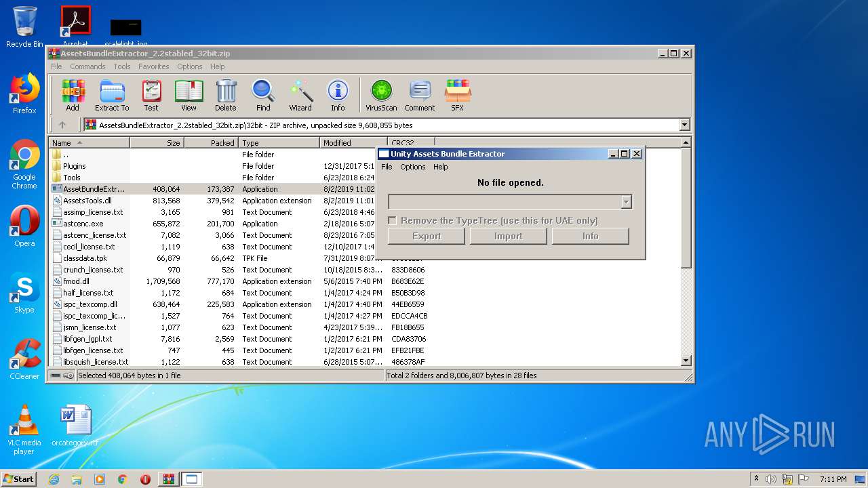Open the Options menu in WinRAR
The height and width of the screenshot is (488, 868).
tap(190, 66)
